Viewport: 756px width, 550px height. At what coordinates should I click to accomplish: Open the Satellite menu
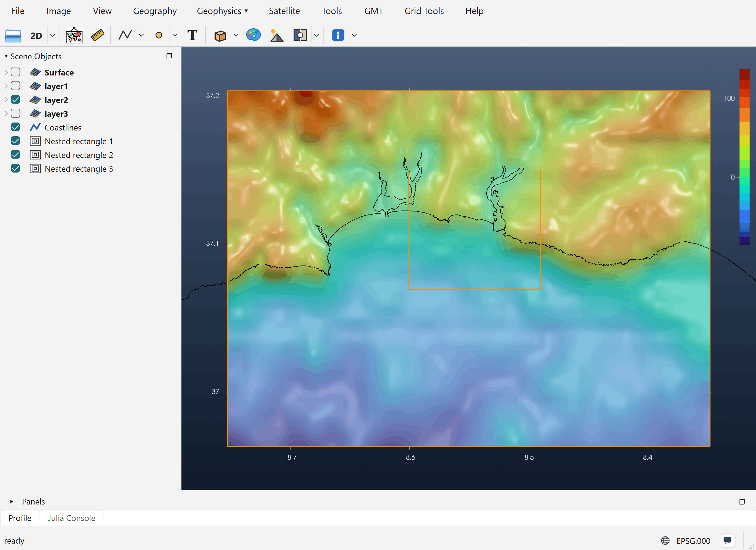point(284,11)
